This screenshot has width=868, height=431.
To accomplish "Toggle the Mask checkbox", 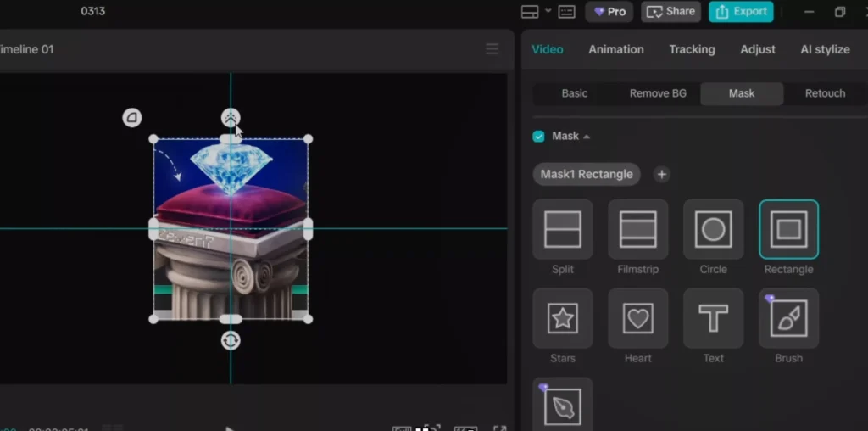I will point(538,137).
